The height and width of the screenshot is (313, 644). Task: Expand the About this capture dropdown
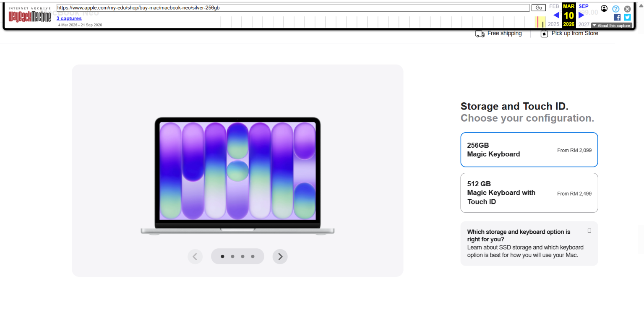[611, 26]
